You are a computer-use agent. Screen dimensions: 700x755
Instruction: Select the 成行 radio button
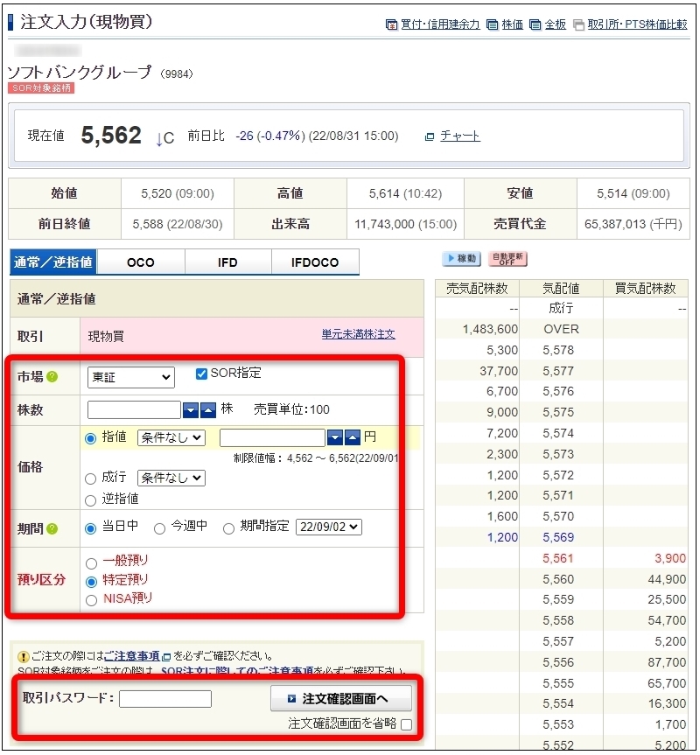pos(91,479)
